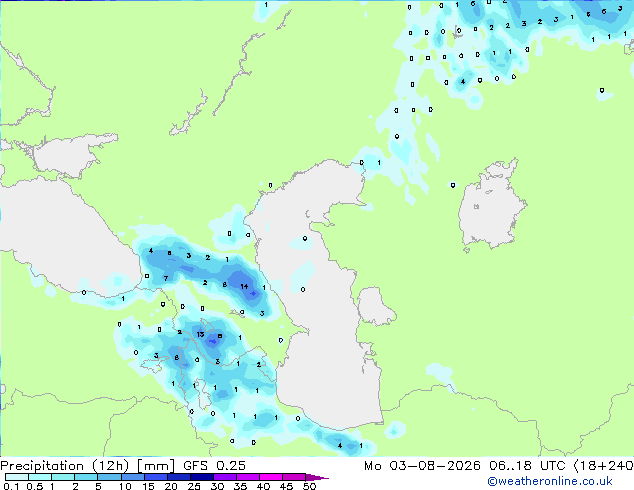This screenshot has height=490, width=634.
Task: Choose the 30–35 mm purple legend swatch
Action: tap(225, 477)
